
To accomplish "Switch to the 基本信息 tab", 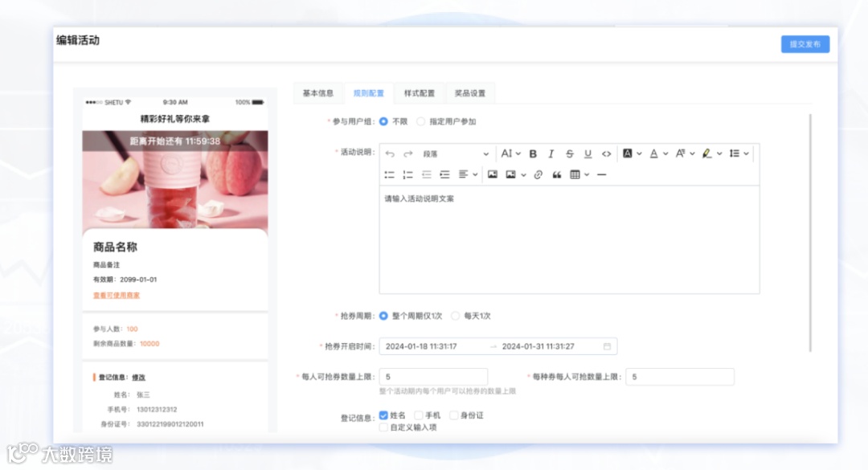I will 317,93.
